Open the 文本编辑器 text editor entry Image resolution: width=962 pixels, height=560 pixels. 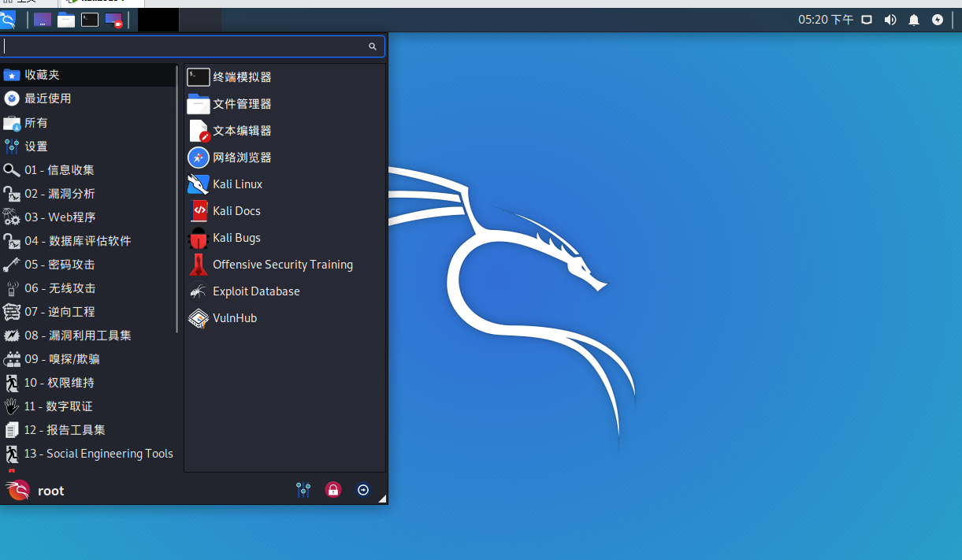pyautogui.click(x=284, y=131)
